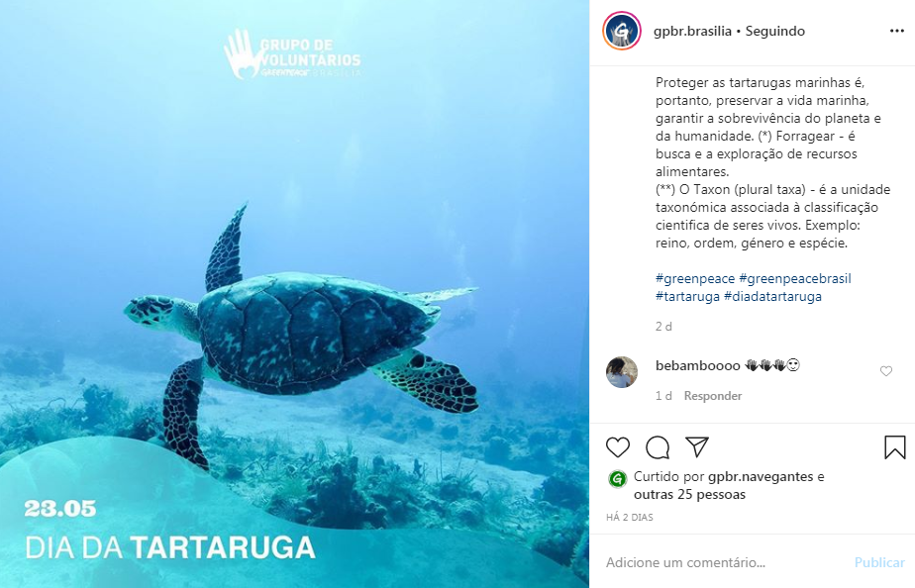Open the #diadatartaruga hashtag
Image resolution: width=915 pixels, height=588 pixels.
click(x=772, y=296)
